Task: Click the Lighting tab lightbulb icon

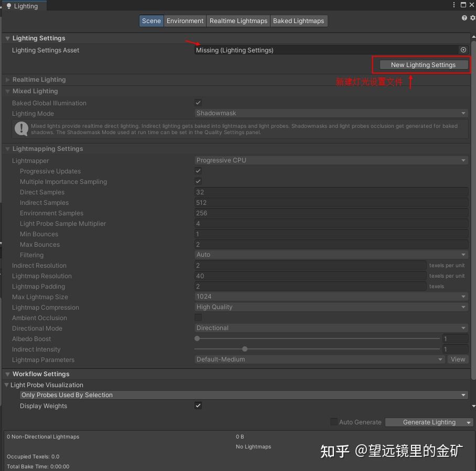Action: click(x=9, y=6)
